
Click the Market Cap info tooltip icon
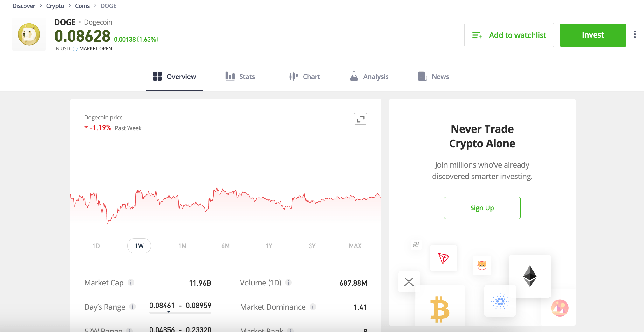pyautogui.click(x=131, y=282)
